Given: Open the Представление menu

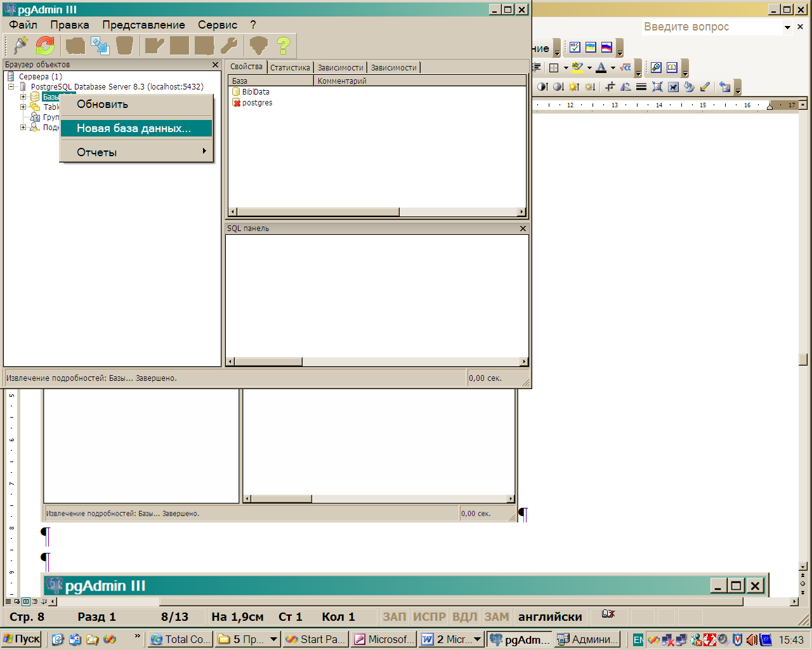Looking at the screenshot, I should point(144,25).
